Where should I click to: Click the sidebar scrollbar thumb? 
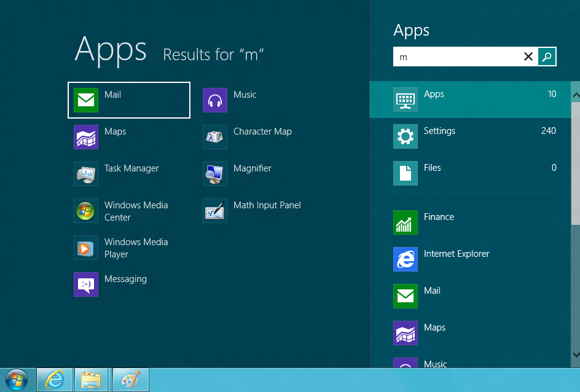[576, 163]
